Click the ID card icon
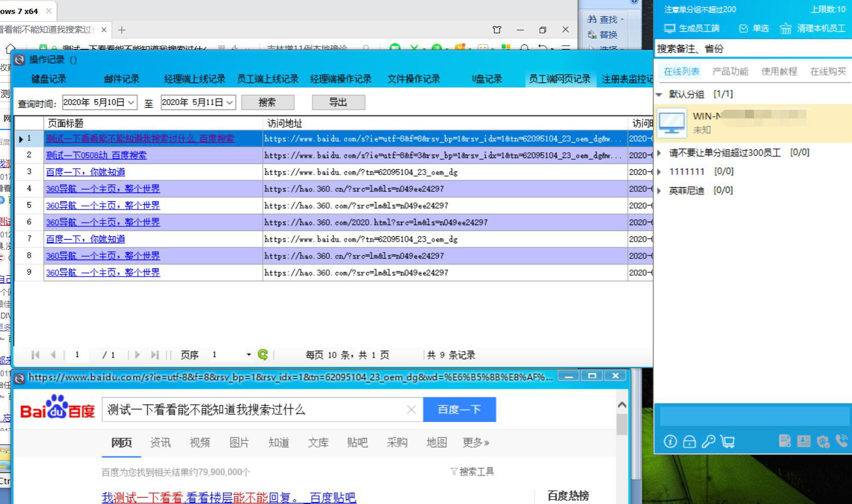This screenshot has height=504, width=852. tap(804, 441)
